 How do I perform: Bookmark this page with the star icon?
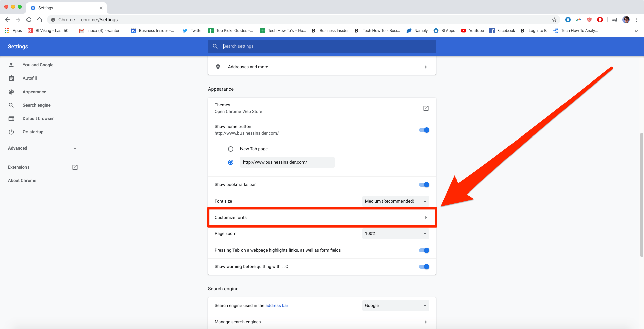[x=554, y=20]
